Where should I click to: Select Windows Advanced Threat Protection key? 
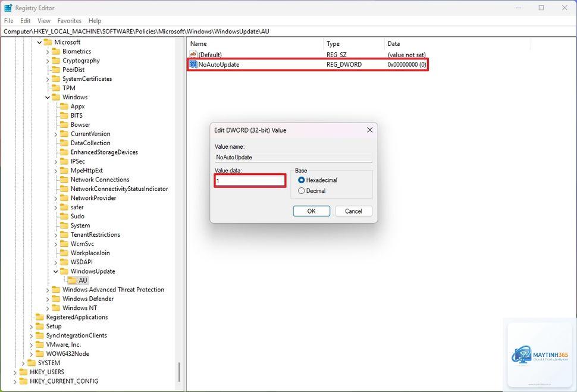point(114,290)
